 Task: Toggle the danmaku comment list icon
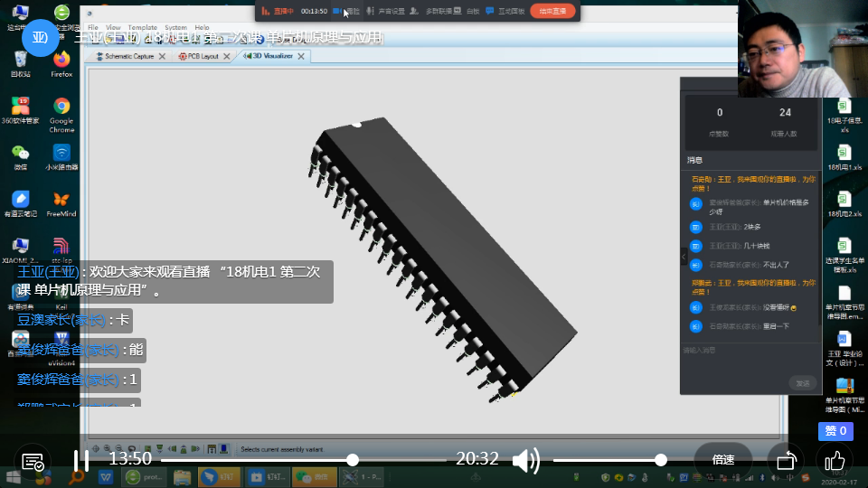coord(33,462)
